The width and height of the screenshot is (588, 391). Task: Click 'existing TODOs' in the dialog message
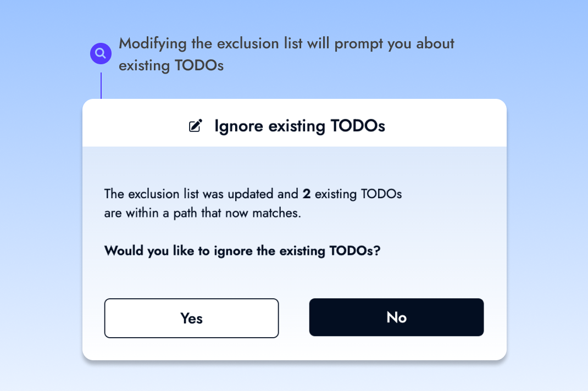(358, 194)
